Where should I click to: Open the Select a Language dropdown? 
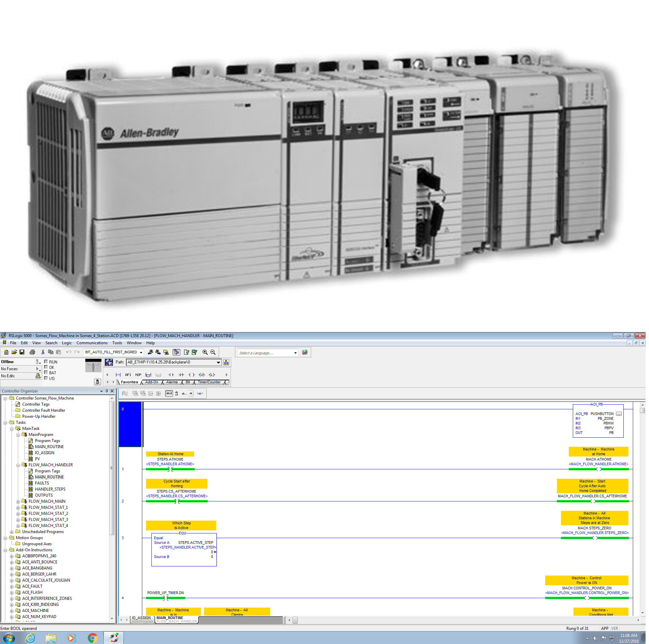tap(295, 353)
